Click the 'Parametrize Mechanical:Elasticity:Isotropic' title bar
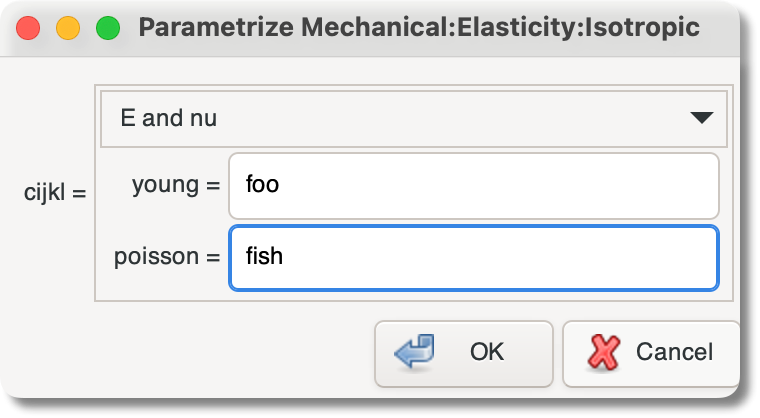Viewport: 760px width, 418px height. pos(418,28)
